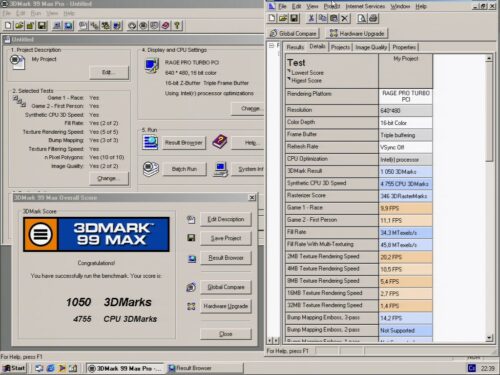This screenshot has width=500, height=375.
Task: Click Change button under Selected Tests
Action: [109, 178]
